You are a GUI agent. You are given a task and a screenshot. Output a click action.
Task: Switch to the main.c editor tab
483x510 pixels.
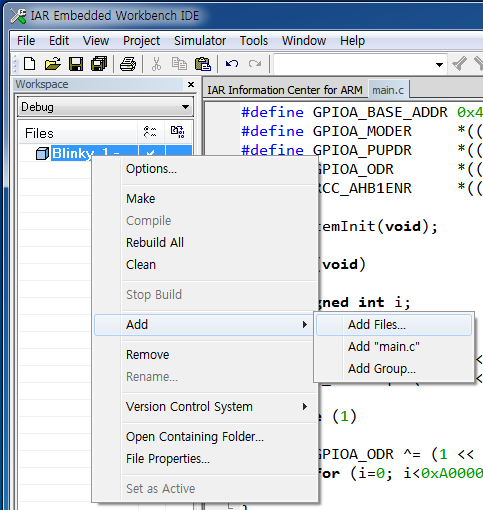click(388, 90)
